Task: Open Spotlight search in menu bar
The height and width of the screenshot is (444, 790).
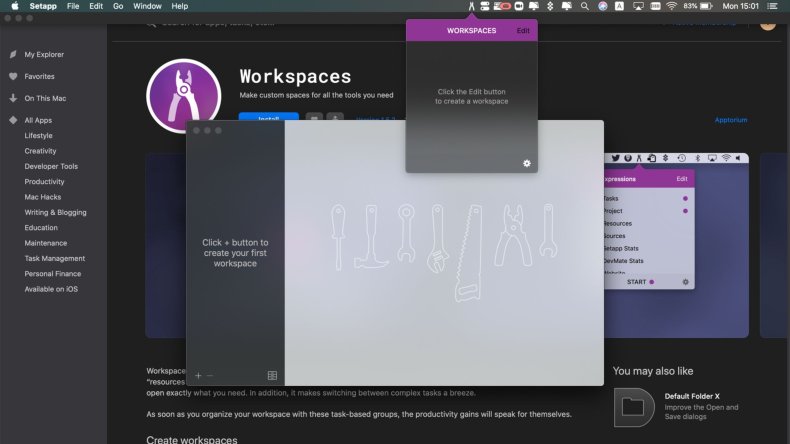Action: (584, 6)
